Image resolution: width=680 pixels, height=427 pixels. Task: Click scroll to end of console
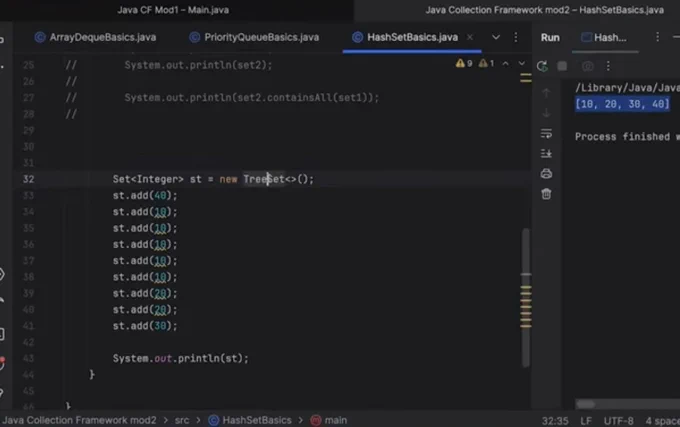pos(546,153)
